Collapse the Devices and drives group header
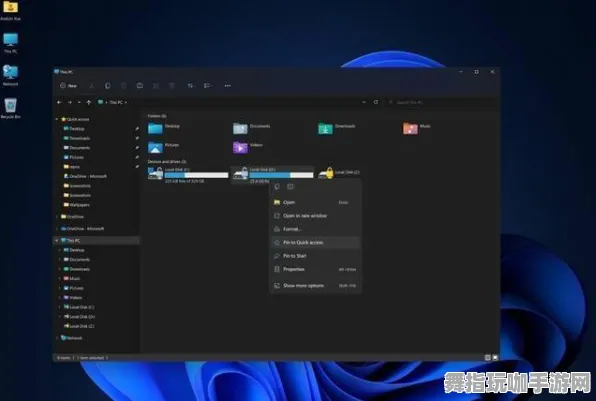Screen dimensions: 596x401 [x=166, y=162]
